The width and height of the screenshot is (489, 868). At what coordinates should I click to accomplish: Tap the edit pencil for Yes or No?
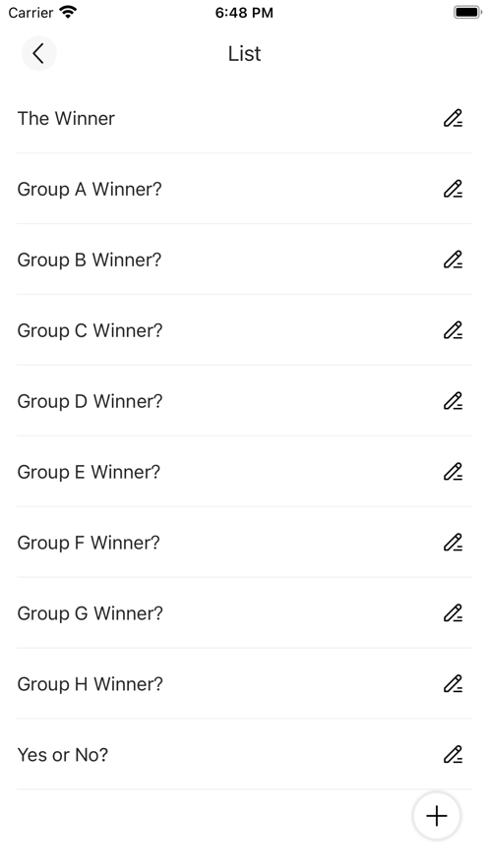pyautogui.click(x=453, y=755)
